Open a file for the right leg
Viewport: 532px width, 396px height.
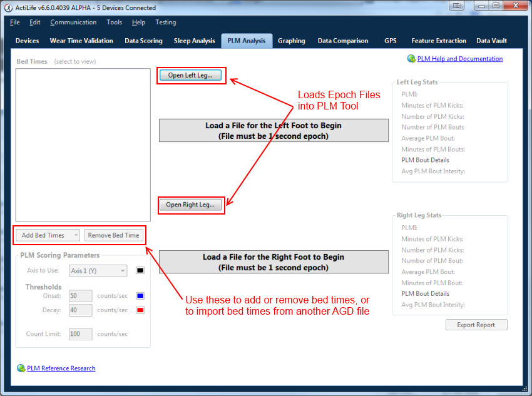pos(191,205)
